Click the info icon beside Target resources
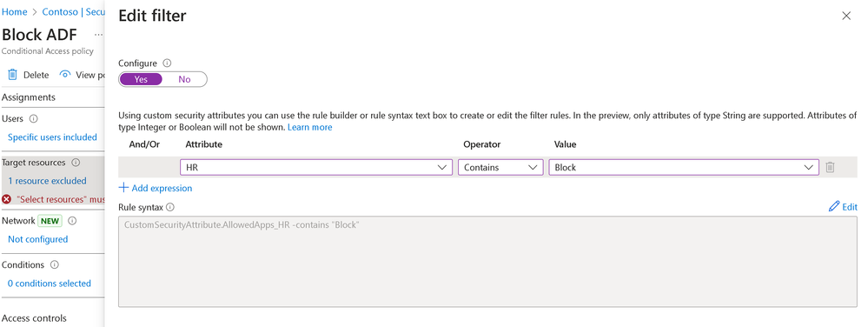Screen dimensions: 868x327 click(76, 163)
